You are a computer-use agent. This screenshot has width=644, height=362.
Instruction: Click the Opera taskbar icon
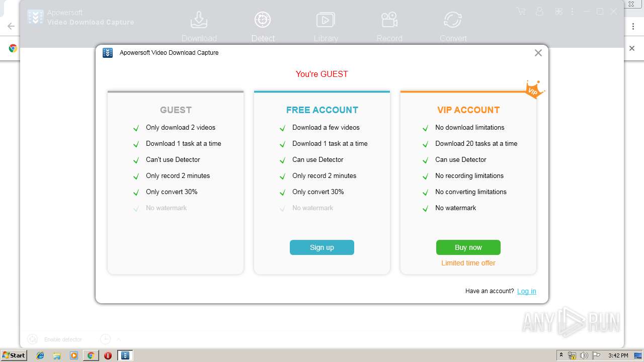tap(108, 355)
